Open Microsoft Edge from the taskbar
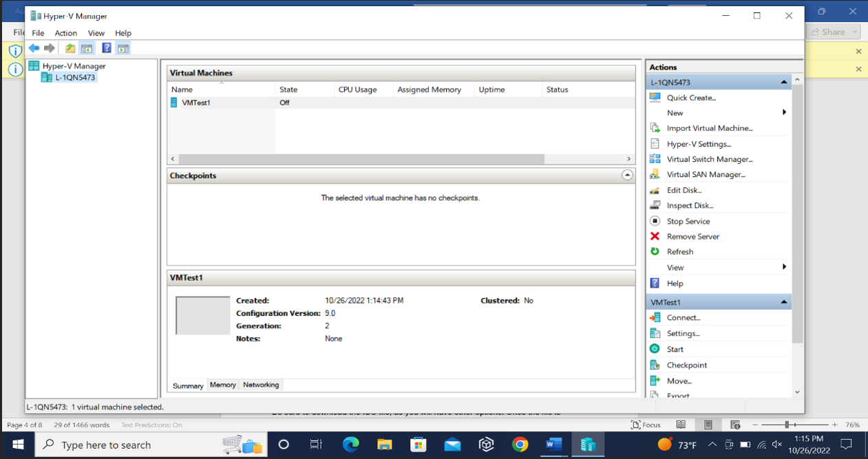 (x=351, y=445)
